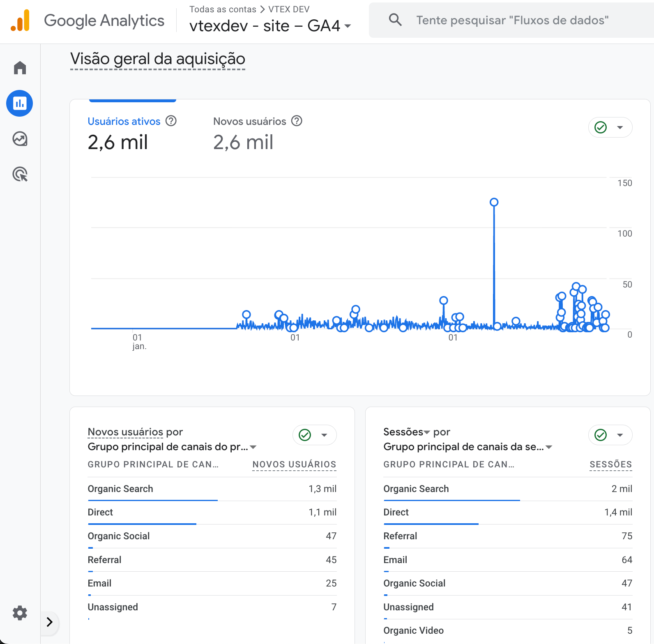Type in the Tente pesquisar search field
The image size is (654, 644).
(512, 21)
